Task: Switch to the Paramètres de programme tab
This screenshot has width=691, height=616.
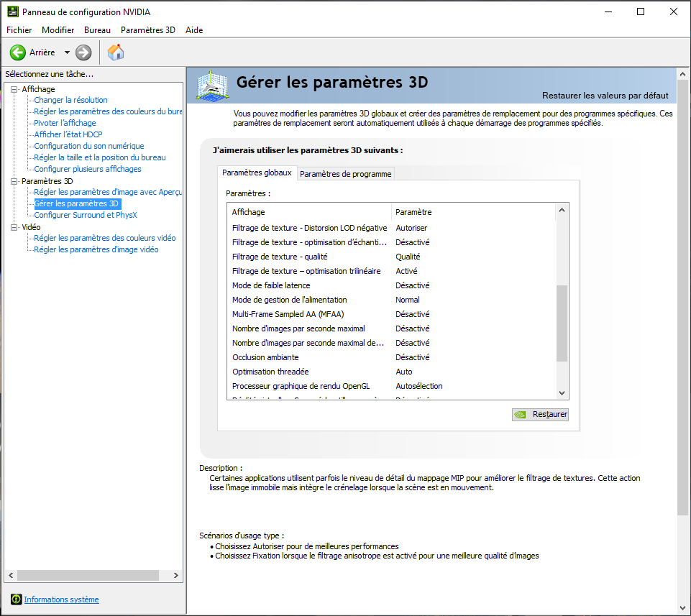Action: click(x=345, y=174)
